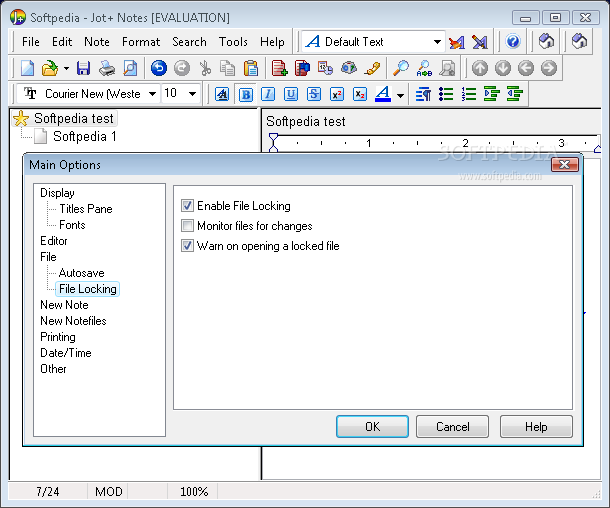Select Softpedia test root note

click(x=74, y=118)
